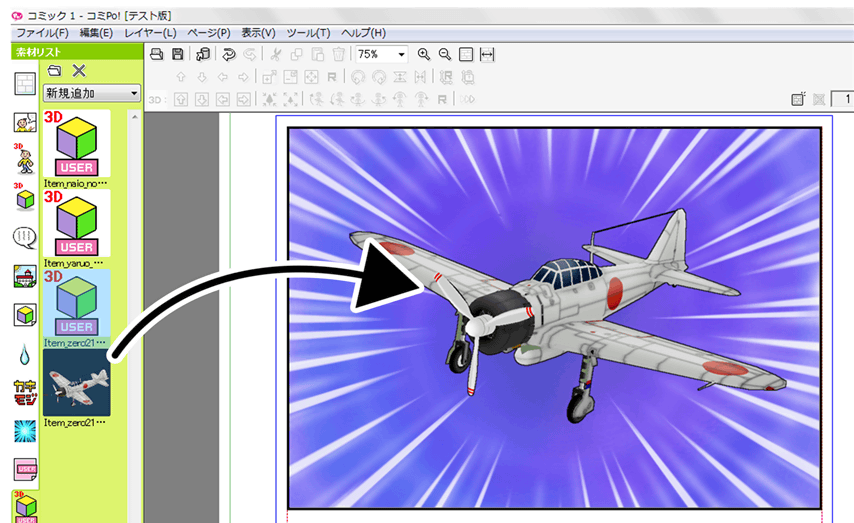Select the water drop category icon
Viewport: 854px width, 523px height.
[x=25, y=354]
